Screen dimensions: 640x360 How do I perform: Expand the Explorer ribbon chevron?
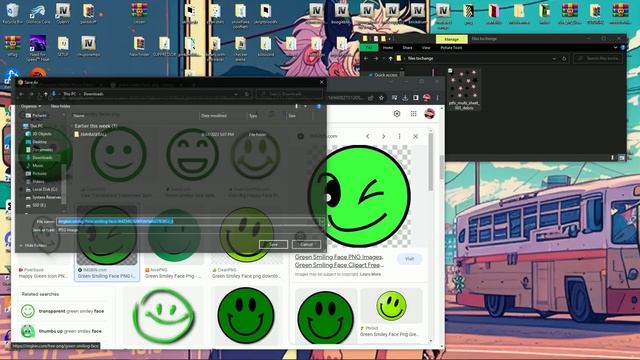click(616, 48)
